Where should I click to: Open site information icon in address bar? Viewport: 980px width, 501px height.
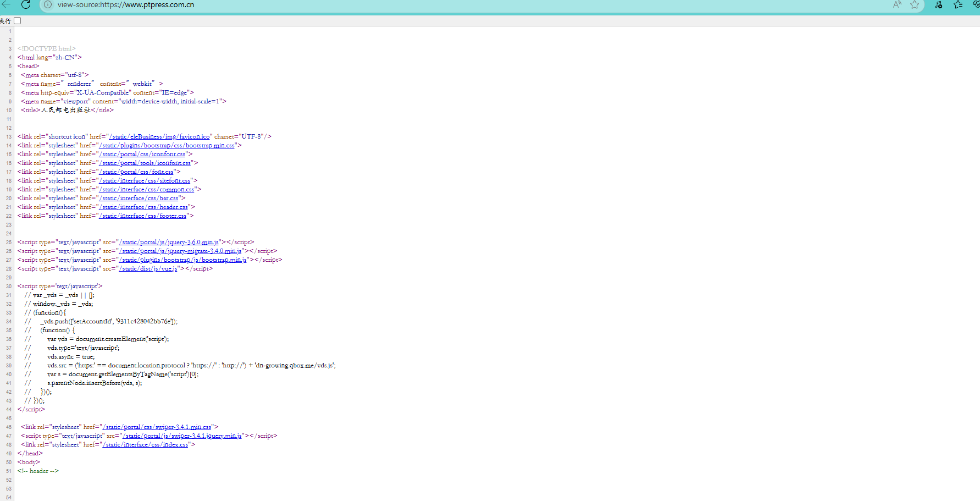coord(48,5)
